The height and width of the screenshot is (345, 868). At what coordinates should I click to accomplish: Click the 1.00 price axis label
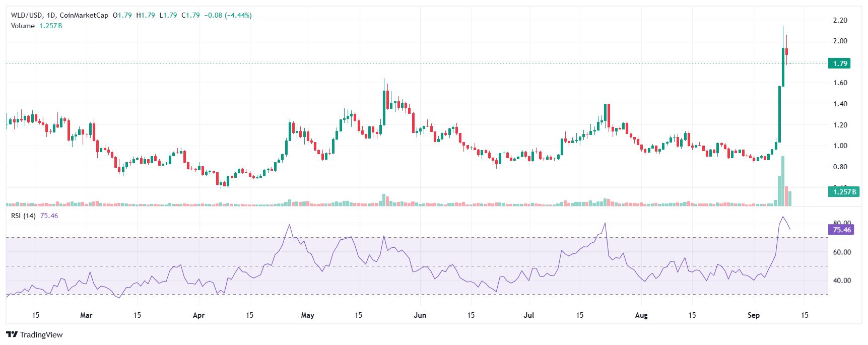pyautogui.click(x=840, y=146)
